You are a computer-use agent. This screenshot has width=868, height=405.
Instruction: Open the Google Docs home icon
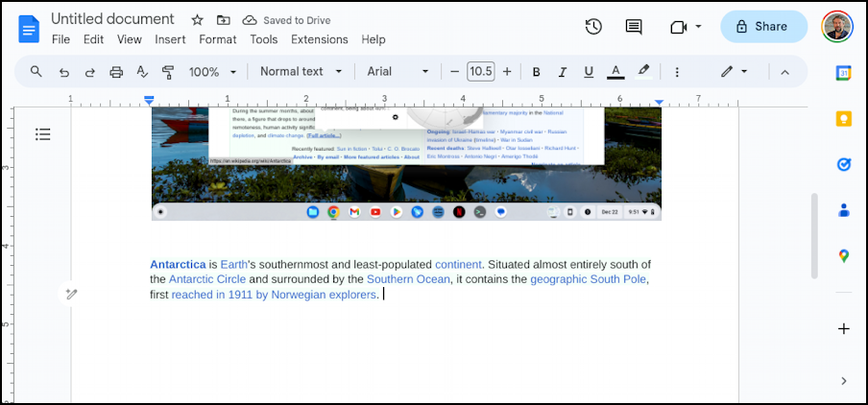pos(29,29)
